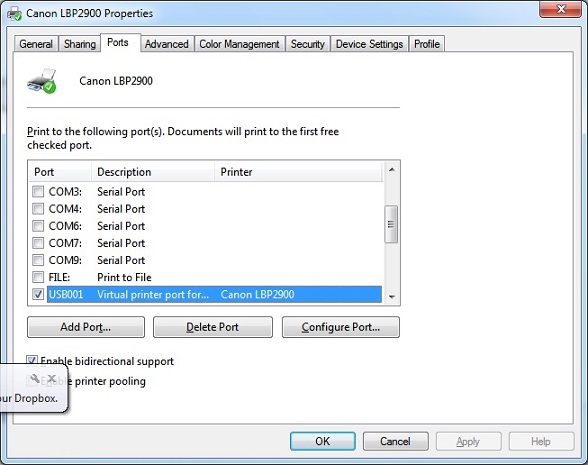Sort by the Description column header
The width and height of the screenshot is (588, 465).
[x=153, y=172]
